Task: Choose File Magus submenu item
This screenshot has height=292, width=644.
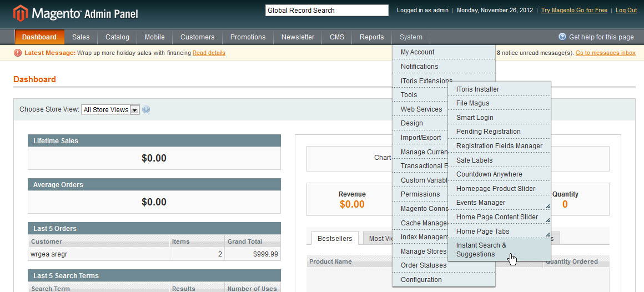Action: coord(499,103)
